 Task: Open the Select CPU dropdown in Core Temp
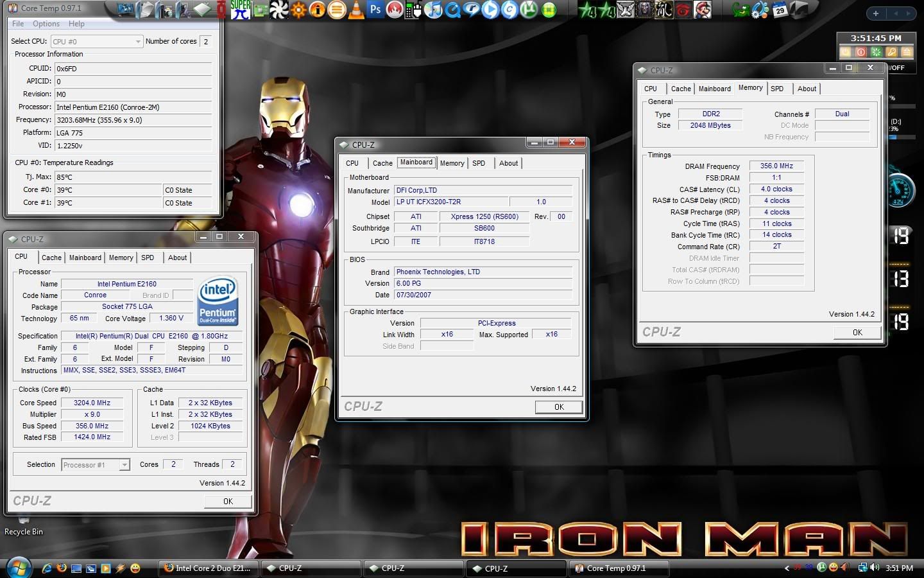[x=96, y=42]
